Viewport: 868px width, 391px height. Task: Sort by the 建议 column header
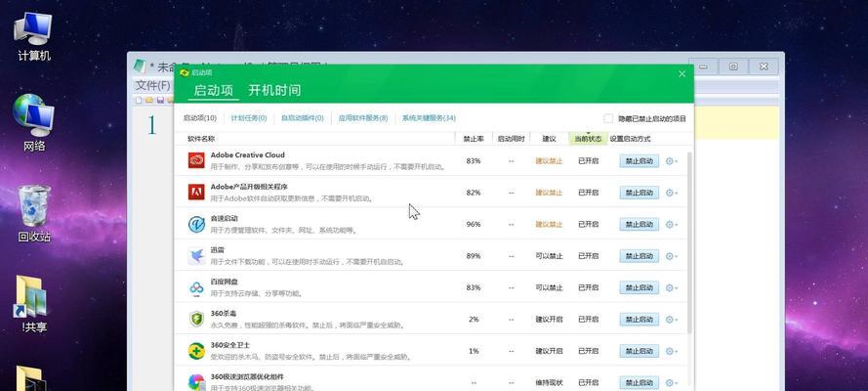click(x=549, y=139)
